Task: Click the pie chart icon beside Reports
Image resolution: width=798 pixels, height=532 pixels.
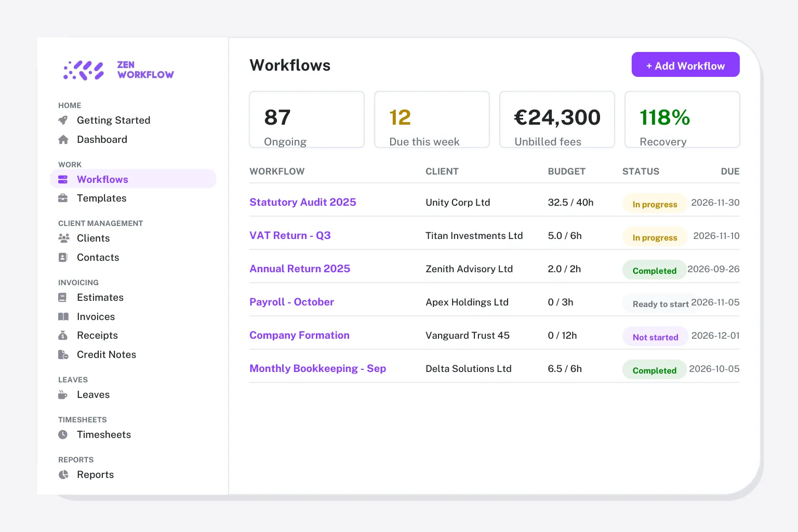Action: point(63,475)
